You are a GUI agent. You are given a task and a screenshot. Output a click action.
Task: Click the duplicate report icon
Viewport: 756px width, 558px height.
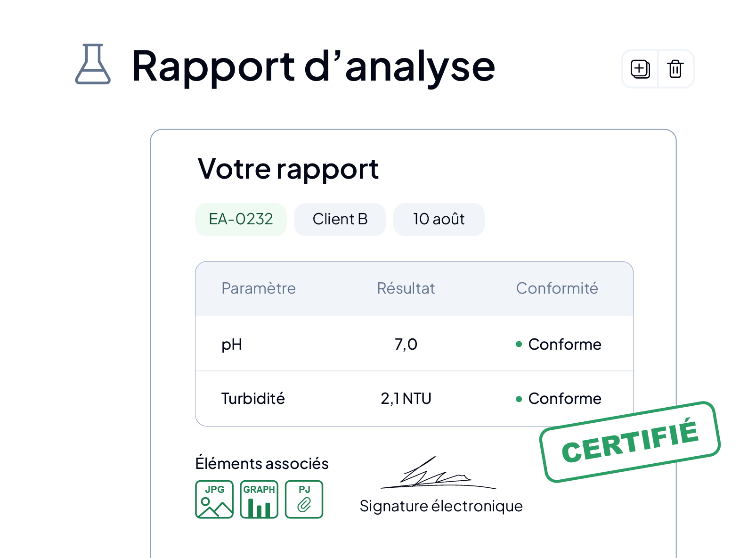tap(640, 69)
